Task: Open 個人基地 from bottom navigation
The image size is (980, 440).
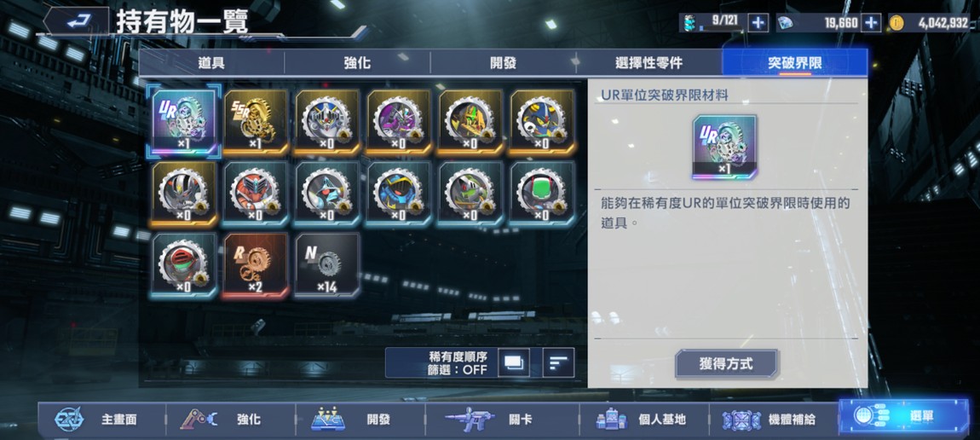Action: coord(644,420)
